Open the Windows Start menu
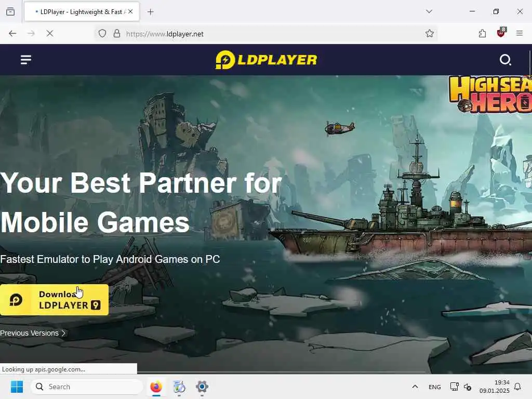 pos(17,387)
